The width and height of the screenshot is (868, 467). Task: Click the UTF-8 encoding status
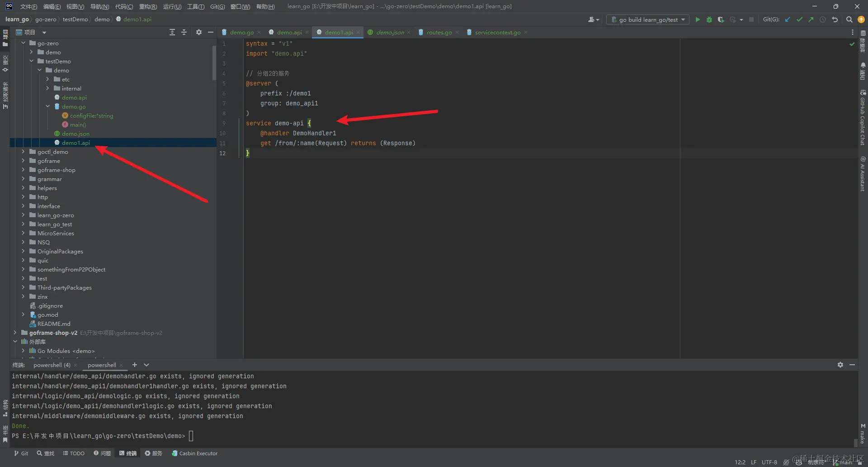(x=769, y=462)
